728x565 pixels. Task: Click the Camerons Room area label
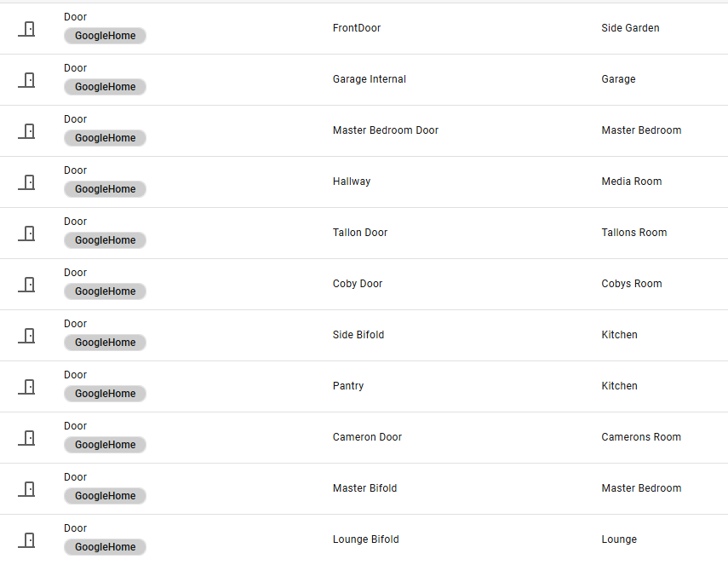tap(640, 437)
